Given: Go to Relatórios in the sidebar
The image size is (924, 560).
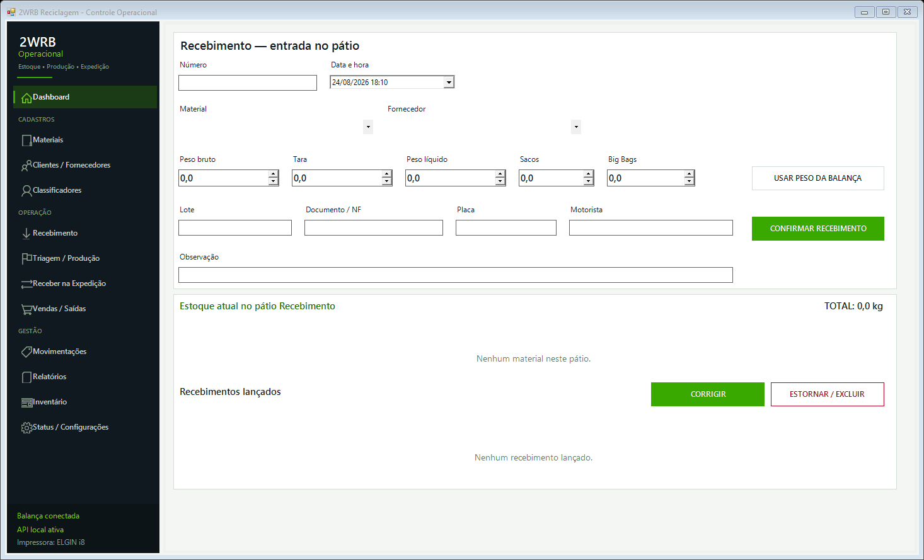Looking at the screenshot, I should [x=85, y=377].
